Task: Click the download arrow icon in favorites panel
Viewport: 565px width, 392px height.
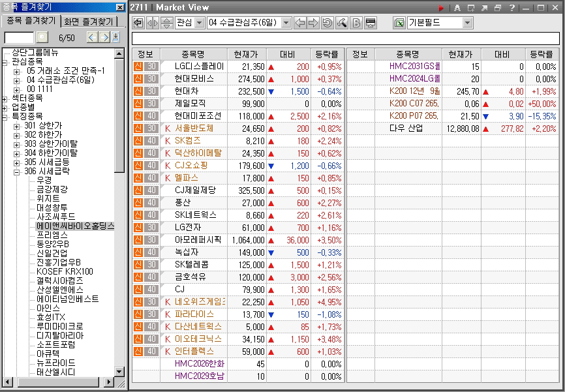Action: coord(115,37)
